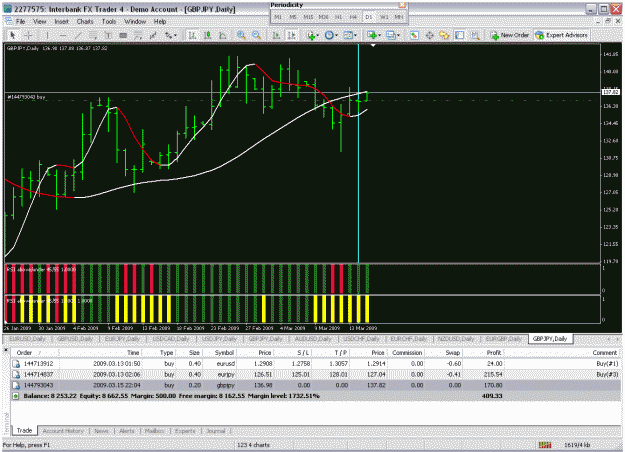Switch periodicity to W1
This screenshot has width=625, height=452.
tap(384, 17)
